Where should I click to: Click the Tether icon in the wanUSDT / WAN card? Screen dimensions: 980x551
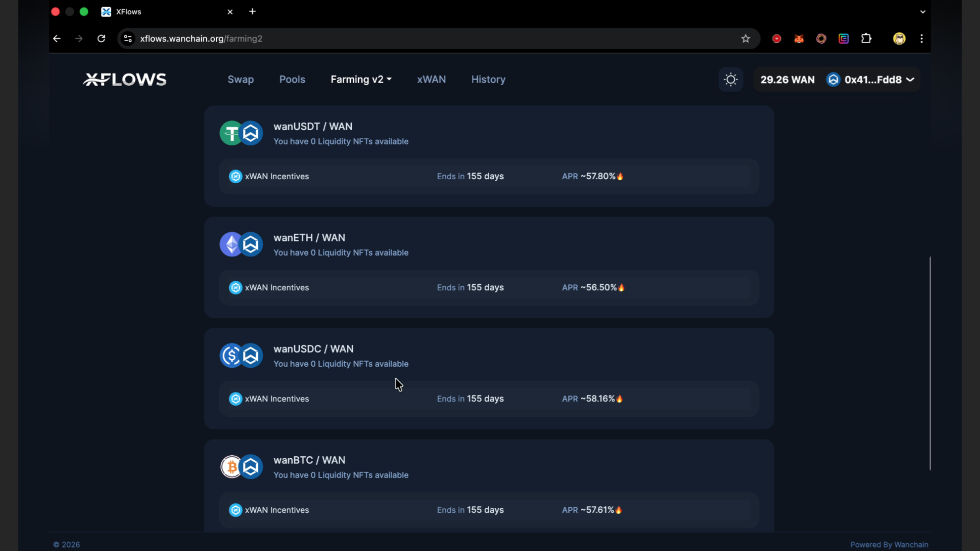point(230,133)
